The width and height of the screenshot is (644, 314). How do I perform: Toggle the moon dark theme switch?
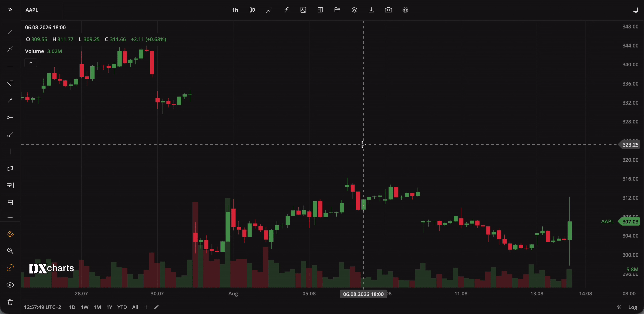(x=636, y=10)
